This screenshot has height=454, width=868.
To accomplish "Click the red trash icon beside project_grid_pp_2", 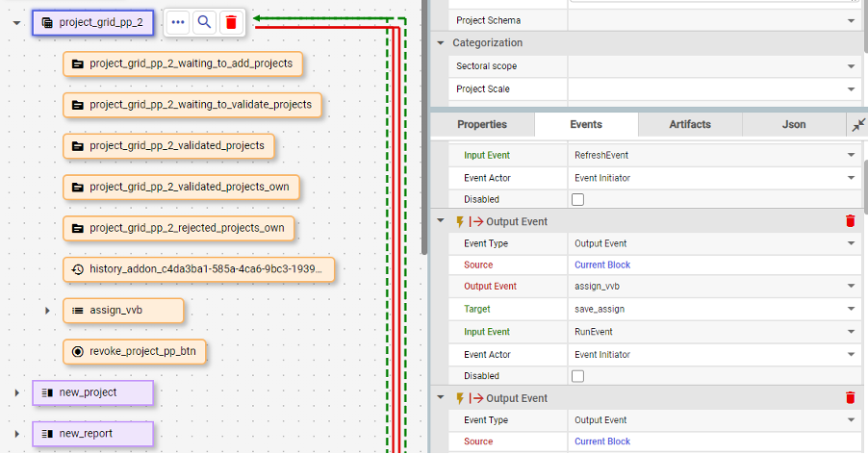I will tap(230, 22).
